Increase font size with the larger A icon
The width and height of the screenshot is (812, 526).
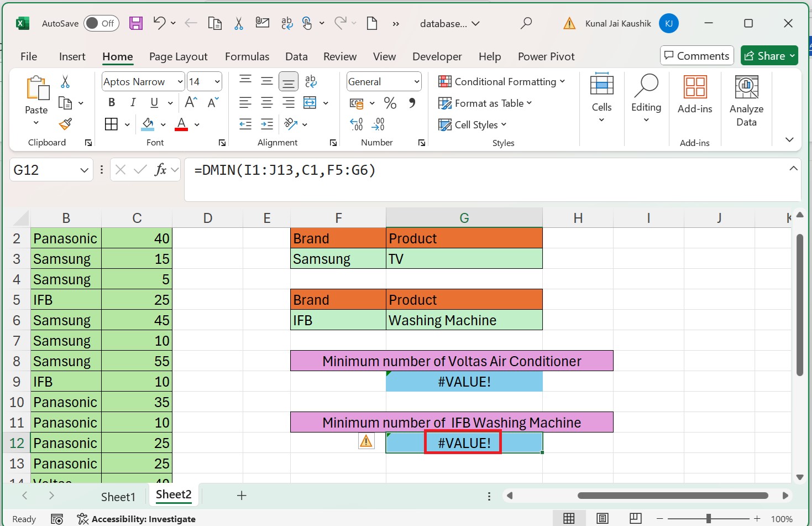click(x=191, y=102)
